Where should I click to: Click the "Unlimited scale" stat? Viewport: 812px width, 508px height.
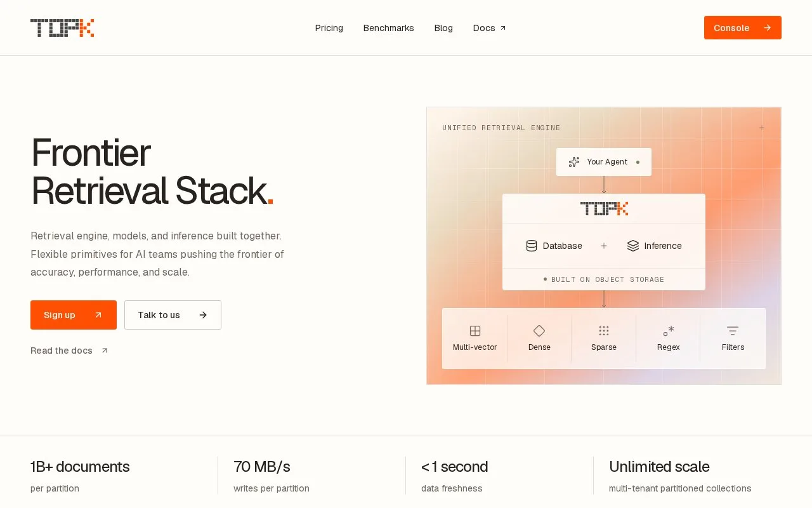pos(659,467)
